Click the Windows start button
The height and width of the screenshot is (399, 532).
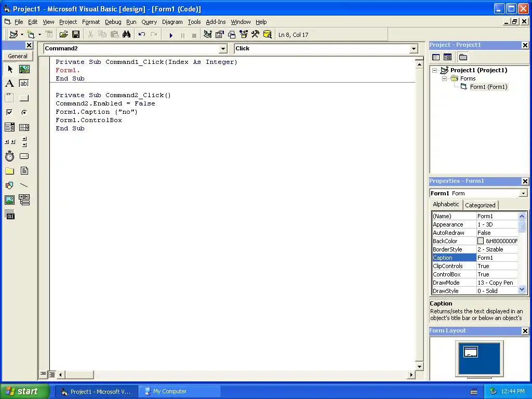coord(25,391)
